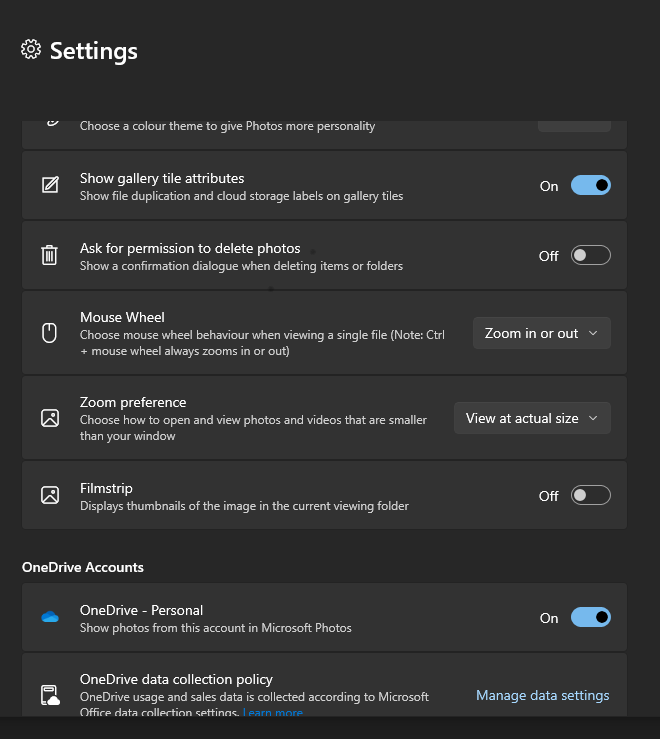Click the gallery tile attributes edit icon
The width and height of the screenshot is (660, 739).
(50, 185)
